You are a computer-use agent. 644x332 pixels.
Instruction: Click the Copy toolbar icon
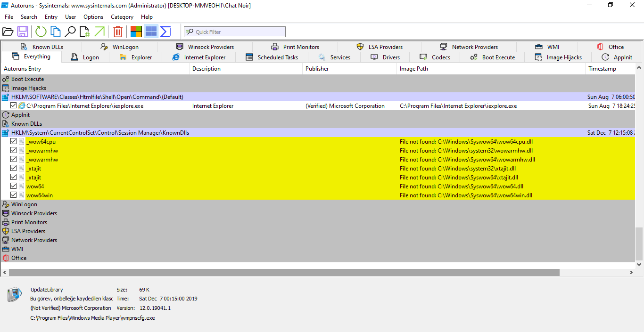tap(56, 32)
